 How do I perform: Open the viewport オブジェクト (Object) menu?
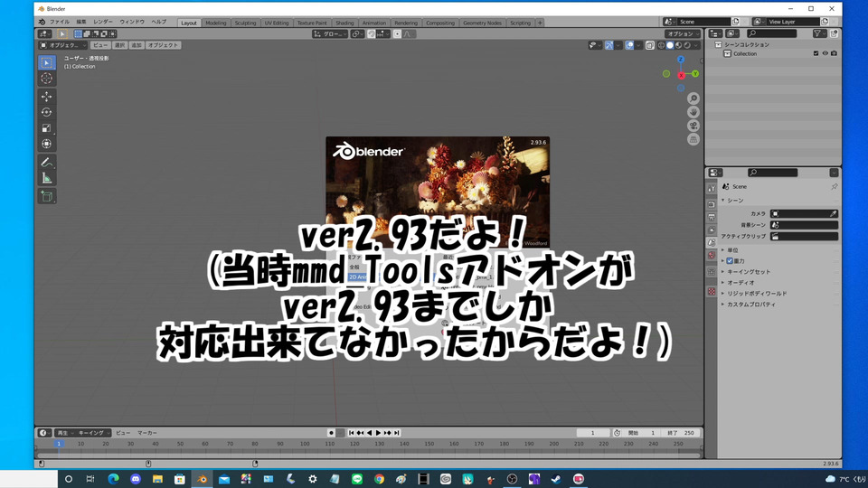(x=163, y=45)
